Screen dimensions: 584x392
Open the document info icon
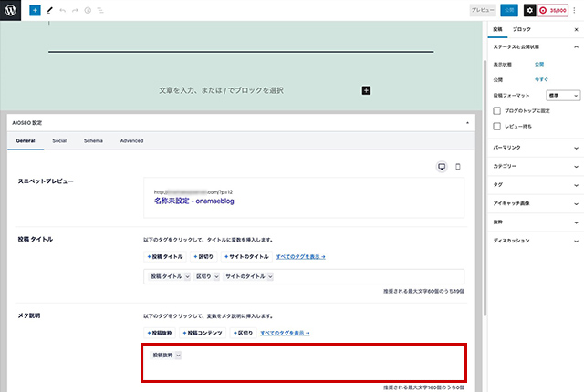click(88, 10)
